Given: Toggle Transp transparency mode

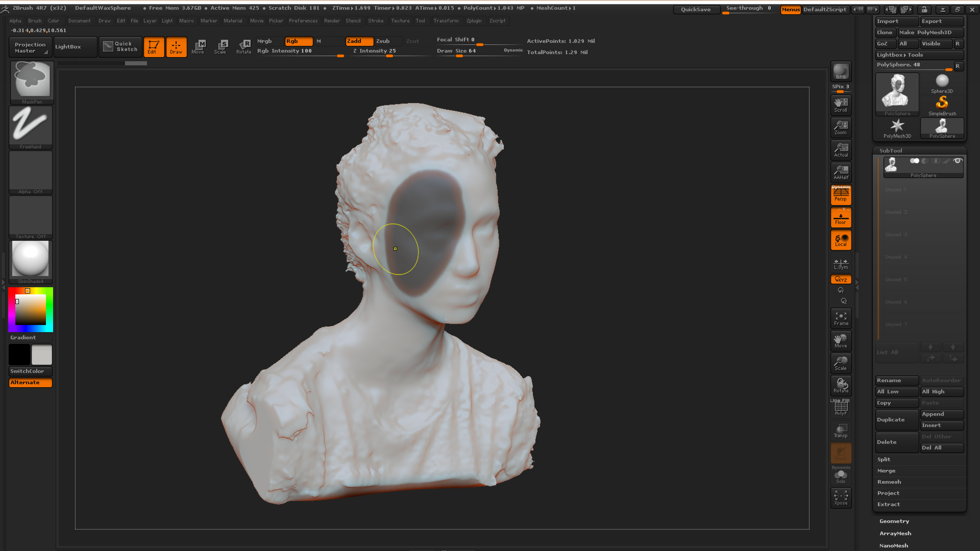Looking at the screenshot, I should (840, 430).
